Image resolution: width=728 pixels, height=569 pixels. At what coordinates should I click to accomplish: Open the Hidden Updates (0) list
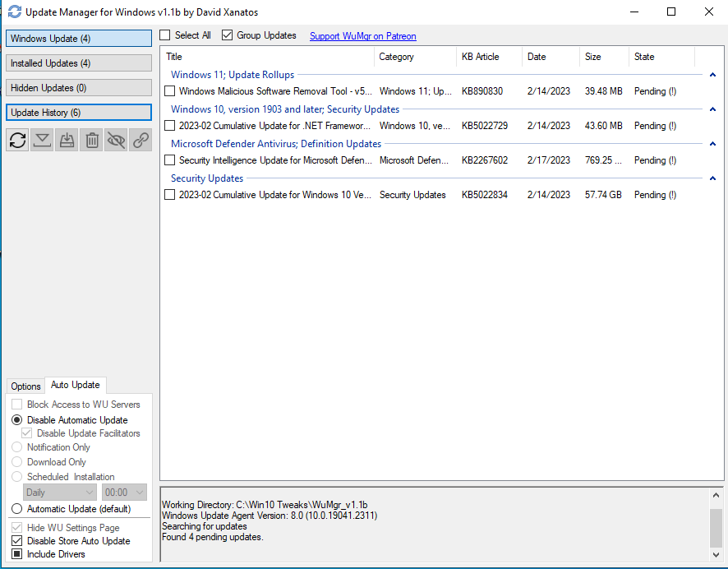click(x=79, y=88)
